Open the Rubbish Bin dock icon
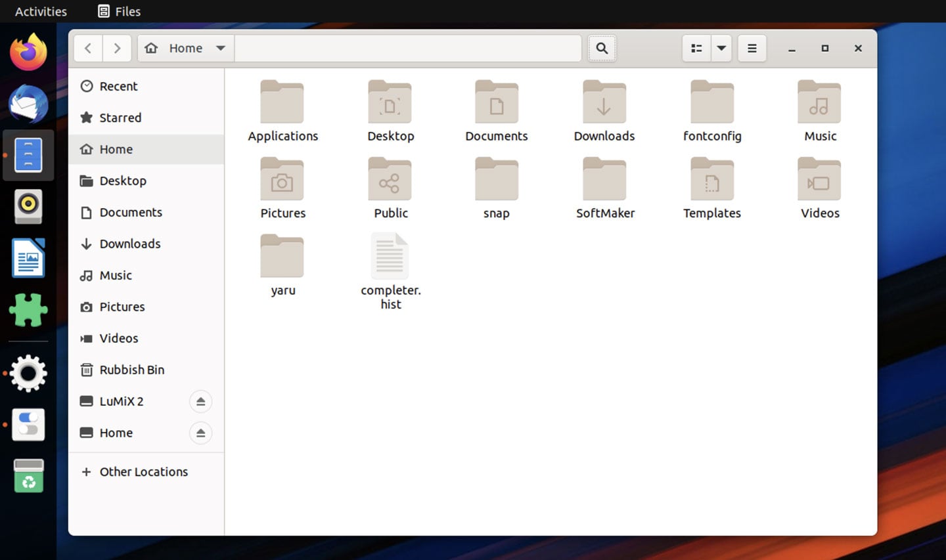This screenshot has height=560, width=946. (x=28, y=476)
